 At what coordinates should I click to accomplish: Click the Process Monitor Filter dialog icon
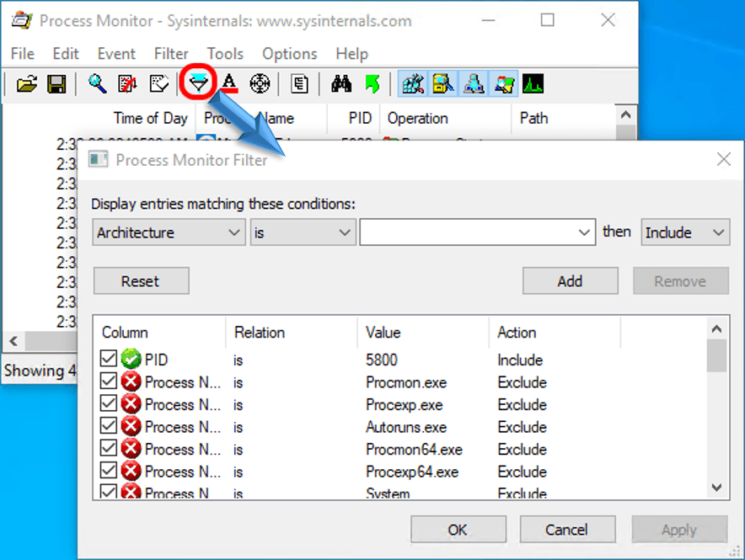[99, 159]
